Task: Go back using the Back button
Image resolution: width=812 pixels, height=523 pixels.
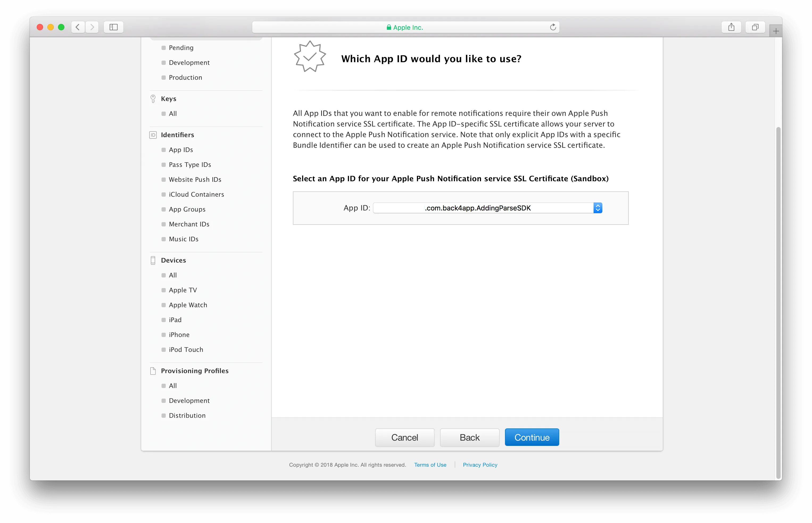Action: 469,437
